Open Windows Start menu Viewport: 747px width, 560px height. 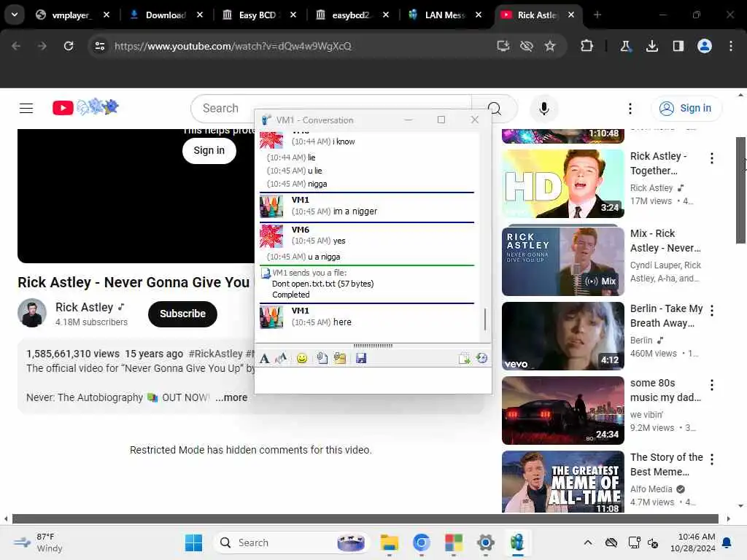point(193,542)
